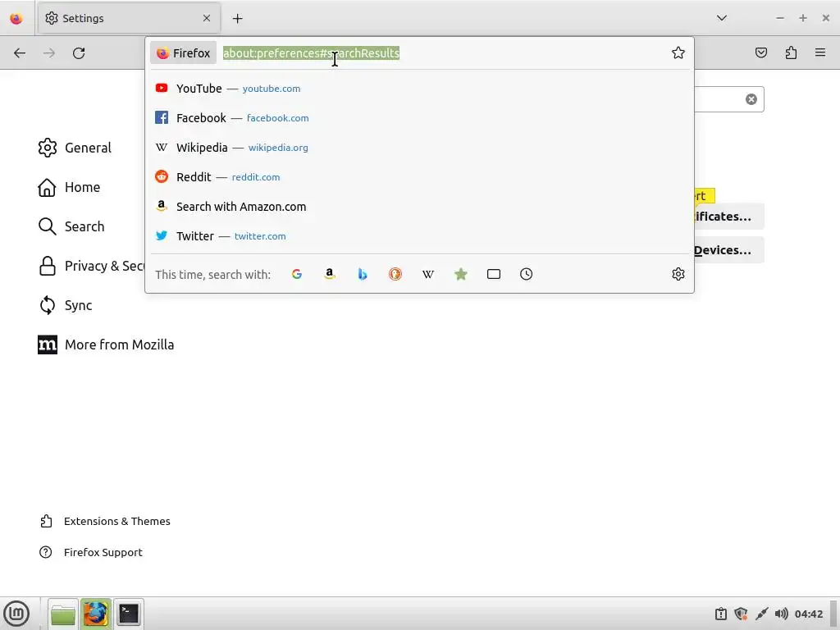The width and height of the screenshot is (840, 630).
Task: Open Firefox Support link
Action: click(91, 552)
